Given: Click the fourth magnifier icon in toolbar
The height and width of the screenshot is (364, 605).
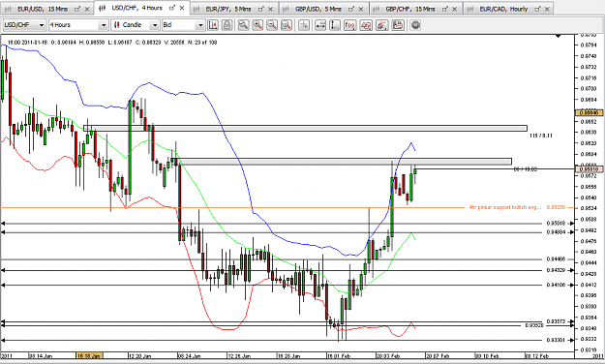Looking at the screenshot, I should pyautogui.click(x=287, y=25).
